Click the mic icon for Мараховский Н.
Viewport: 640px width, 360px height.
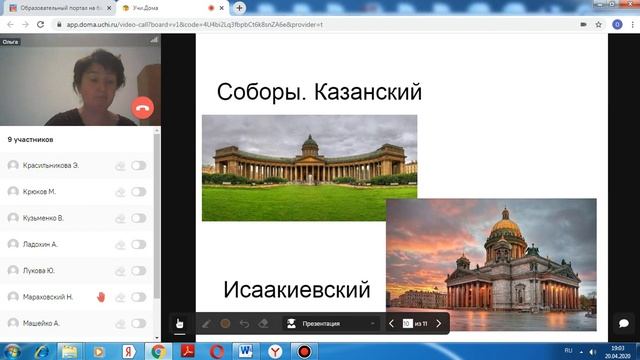pyautogui.click(x=120, y=297)
